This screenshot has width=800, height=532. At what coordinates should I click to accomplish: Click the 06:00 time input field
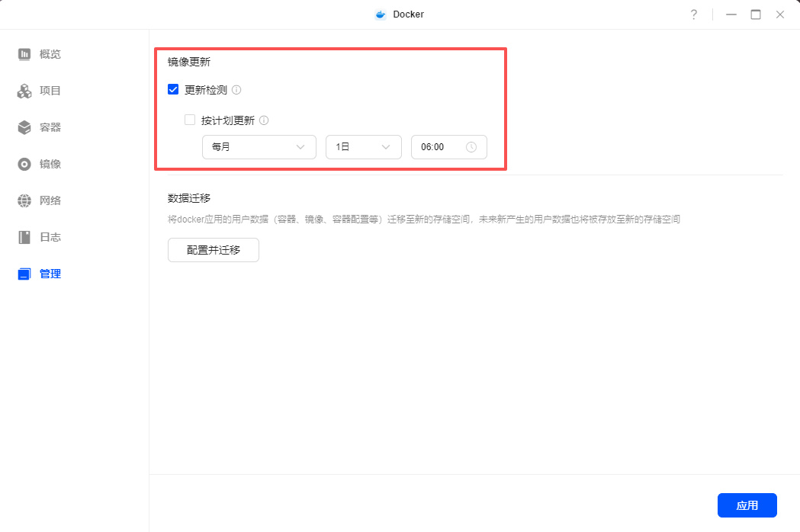click(x=449, y=147)
